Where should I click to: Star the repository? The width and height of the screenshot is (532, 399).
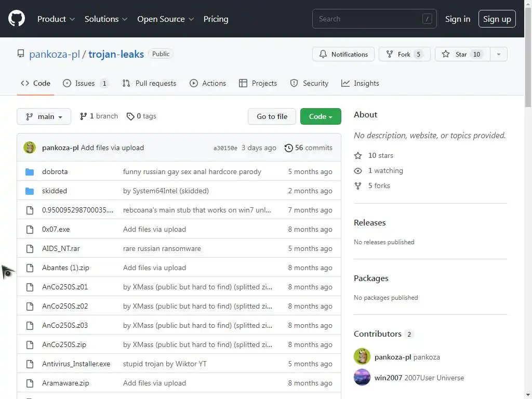tap(462, 54)
